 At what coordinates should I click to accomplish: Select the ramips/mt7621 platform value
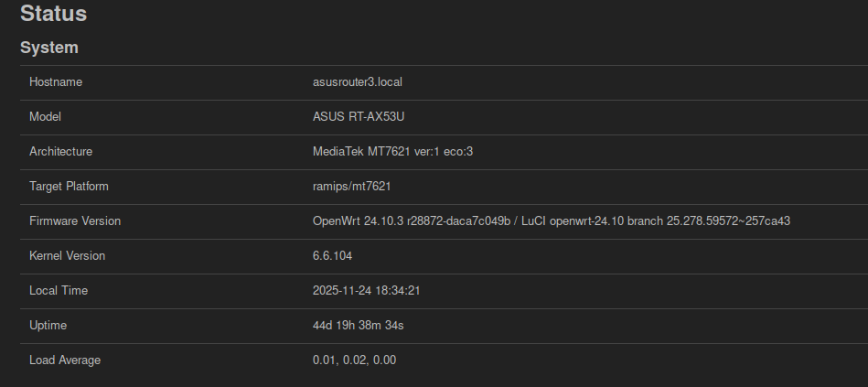[x=352, y=187]
